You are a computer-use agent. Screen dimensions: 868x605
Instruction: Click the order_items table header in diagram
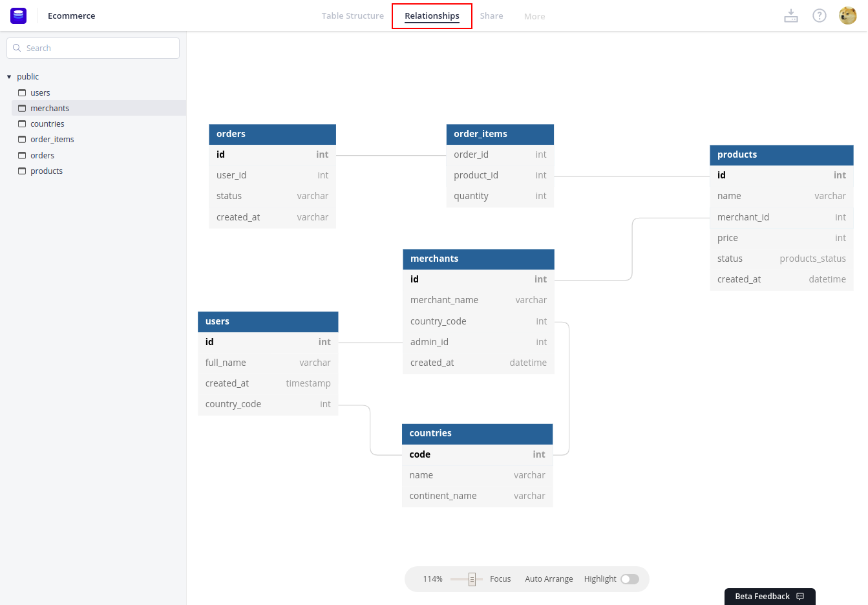click(x=500, y=134)
